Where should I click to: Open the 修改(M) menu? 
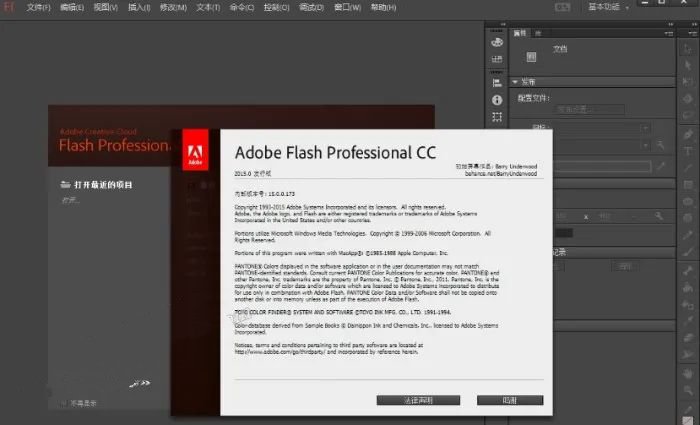tap(173, 8)
